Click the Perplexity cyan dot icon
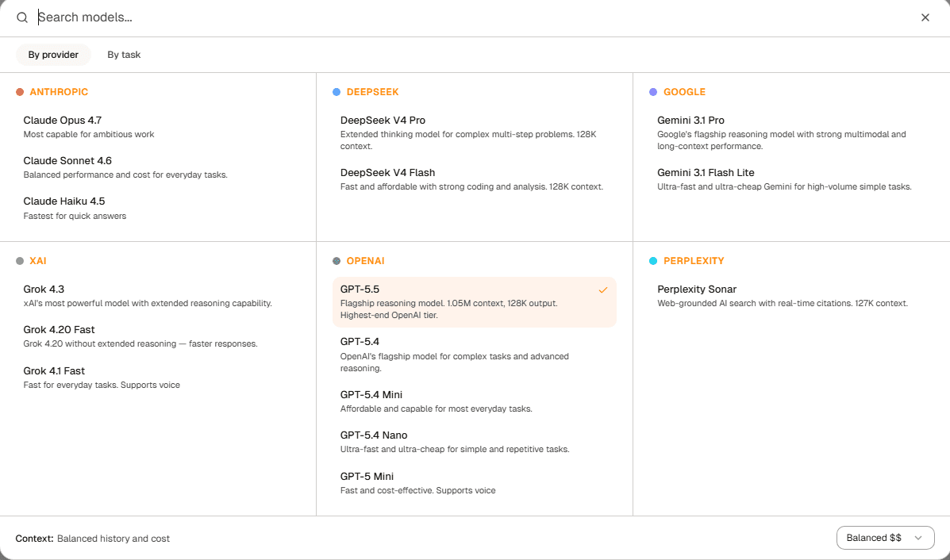The width and height of the screenshot is (950, 560). (x=653, y=261)
